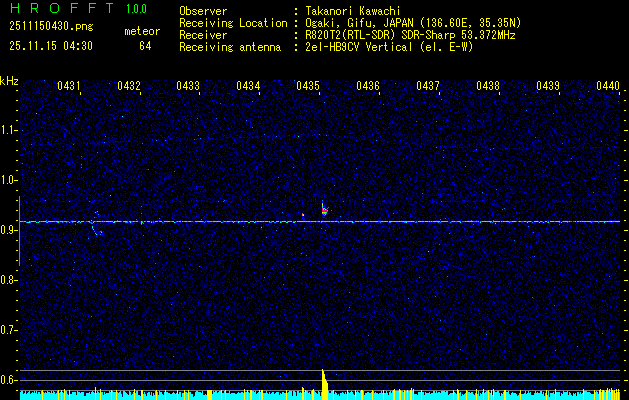Click the date stamp 25.11.15 04:30

51,46
